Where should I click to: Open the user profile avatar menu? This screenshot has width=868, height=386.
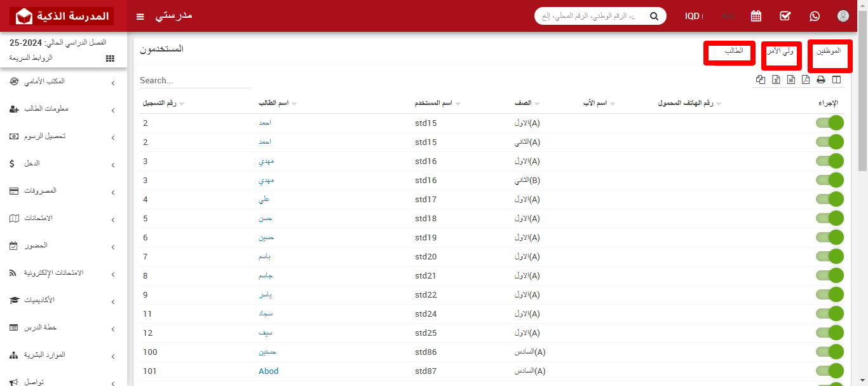pyautogui.click(x=843, y=16)
